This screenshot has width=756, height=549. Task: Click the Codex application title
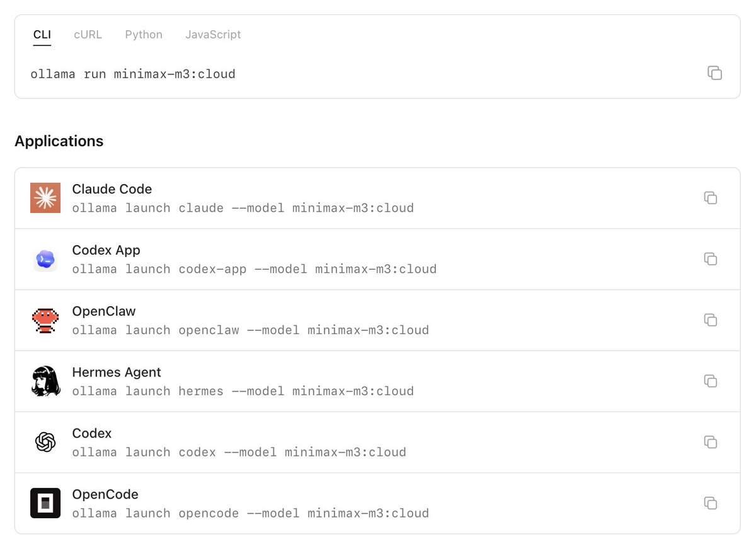(92, 434)
